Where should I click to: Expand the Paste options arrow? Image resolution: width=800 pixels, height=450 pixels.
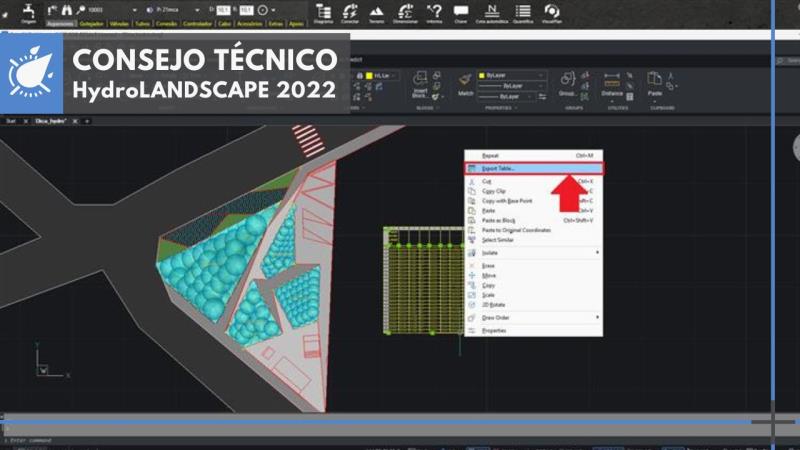click(655, 102)
